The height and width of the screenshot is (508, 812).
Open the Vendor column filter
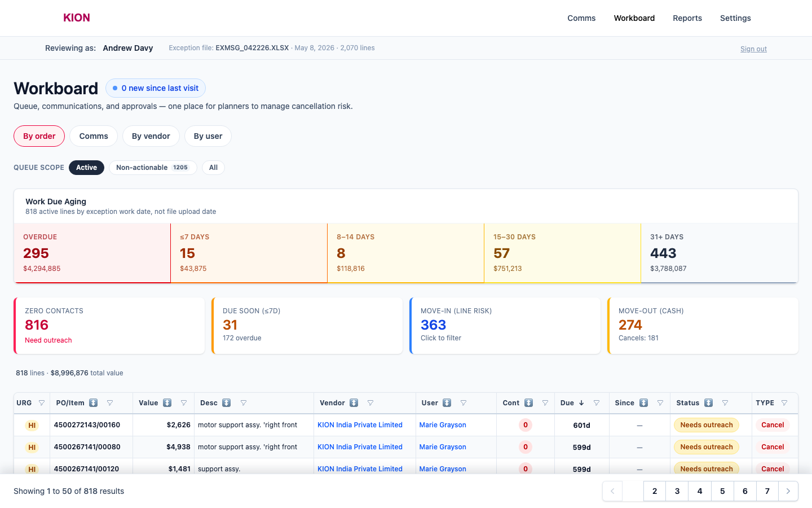(370, 403)
